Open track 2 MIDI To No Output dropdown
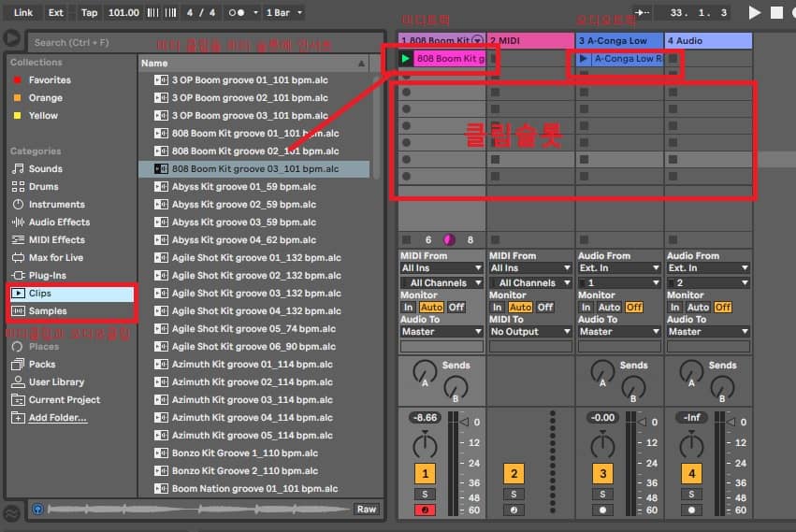This screenshot has width=796, height=532. (x=530, y=332)
